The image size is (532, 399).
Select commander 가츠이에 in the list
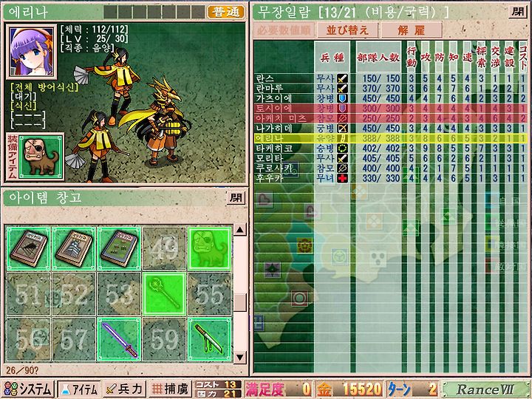pyautogui.click(x=390, y=98)
